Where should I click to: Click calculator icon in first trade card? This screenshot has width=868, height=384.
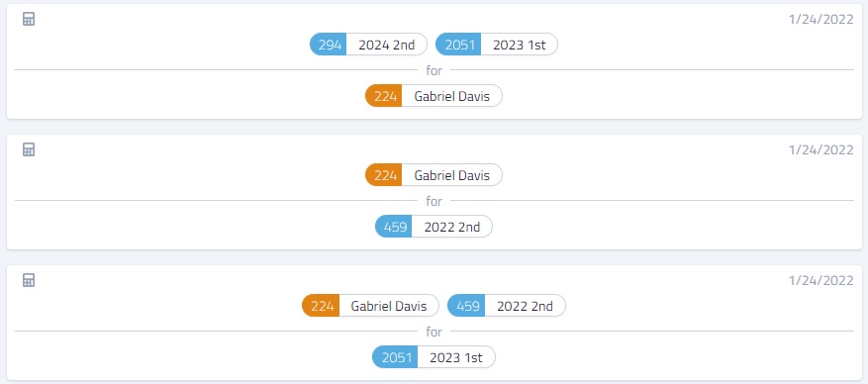coord(29,20)
